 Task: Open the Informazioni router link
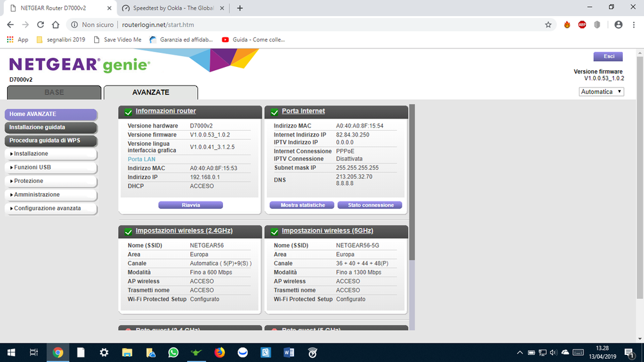tap(166, 111)
